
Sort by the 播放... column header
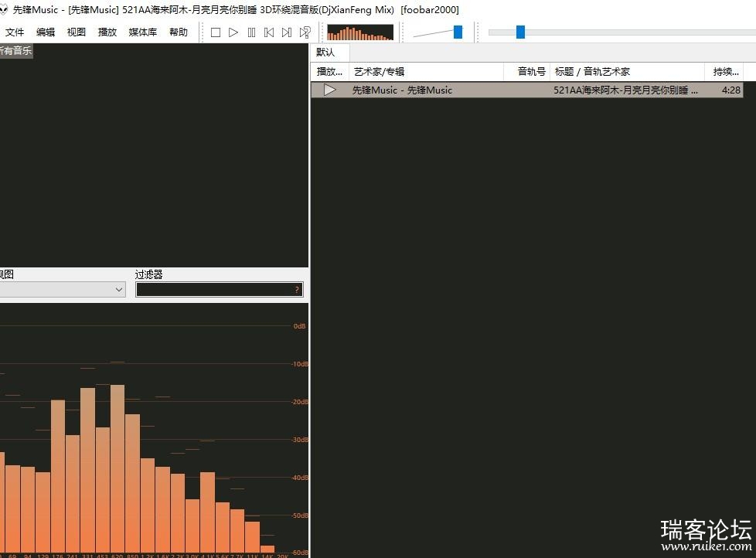330,72
